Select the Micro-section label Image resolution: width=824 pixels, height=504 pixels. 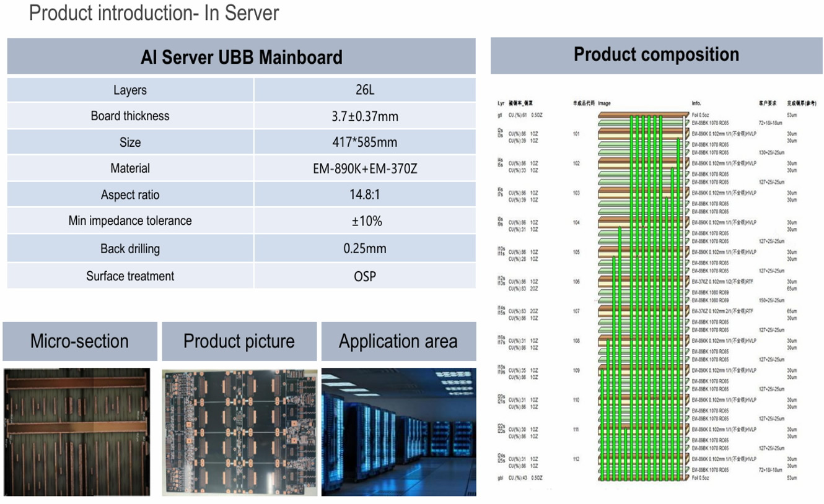[x=79, y=341]
